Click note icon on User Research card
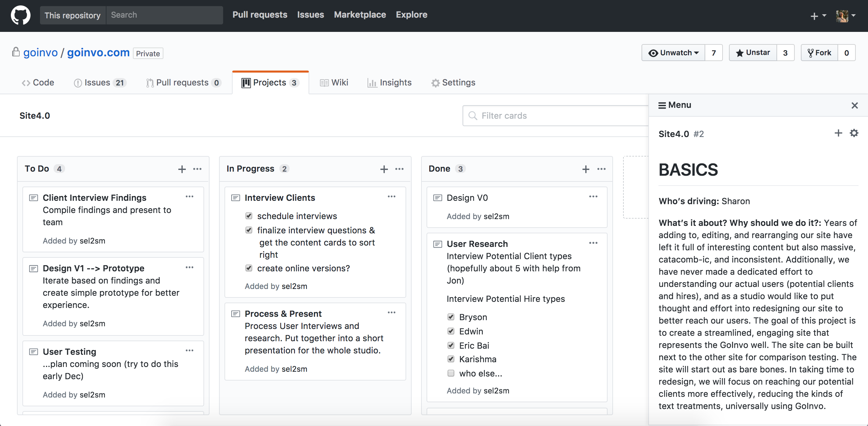868x426 pixels. point(438,244)
